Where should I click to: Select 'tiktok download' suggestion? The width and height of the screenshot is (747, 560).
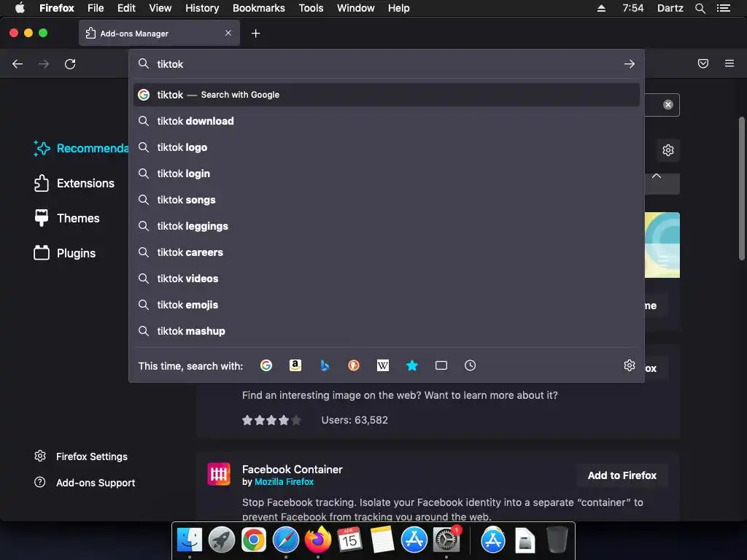(387, 121)
